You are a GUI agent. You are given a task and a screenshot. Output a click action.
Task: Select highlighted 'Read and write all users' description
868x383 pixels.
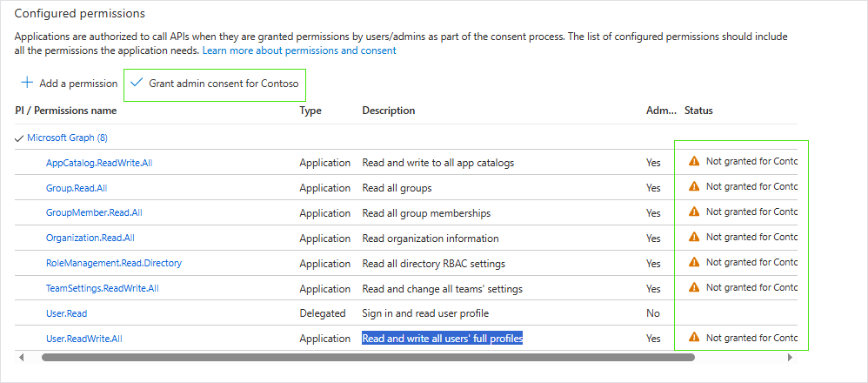[442, 339]
